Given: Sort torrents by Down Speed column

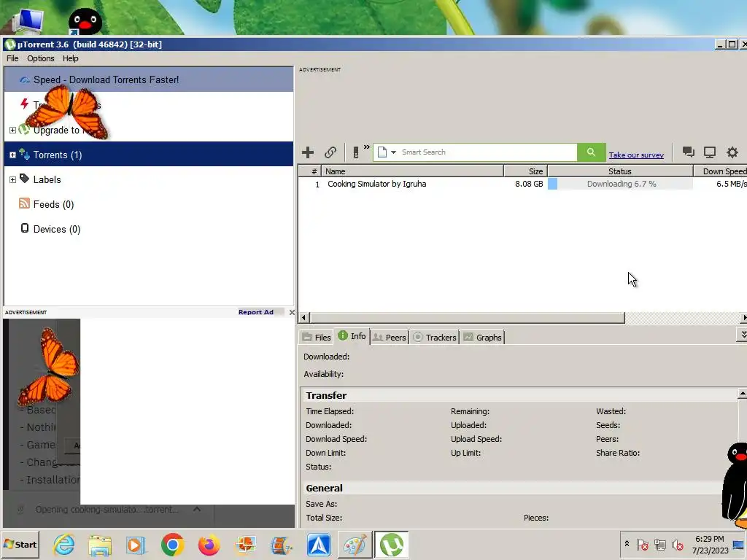Looking at the screenshot, I should tap(720, 171).
